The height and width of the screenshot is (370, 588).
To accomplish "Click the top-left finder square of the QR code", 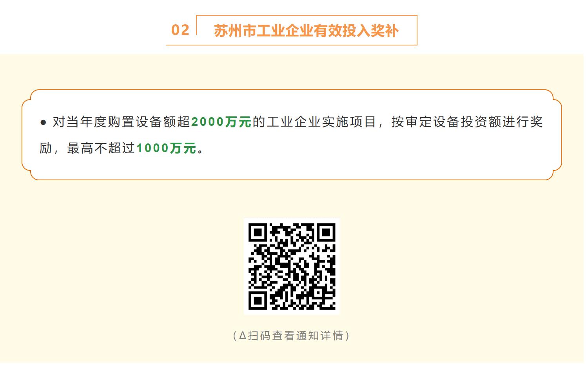I will [258, 233].
